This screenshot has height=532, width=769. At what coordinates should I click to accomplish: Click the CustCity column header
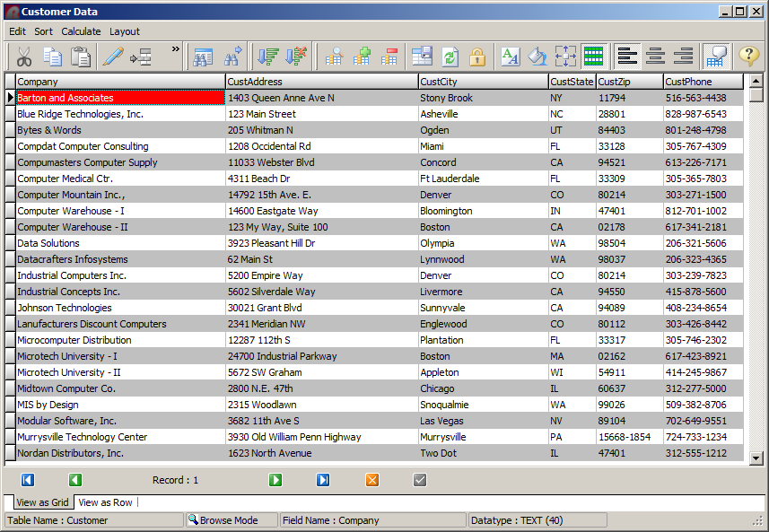click(x=483, y=82)
